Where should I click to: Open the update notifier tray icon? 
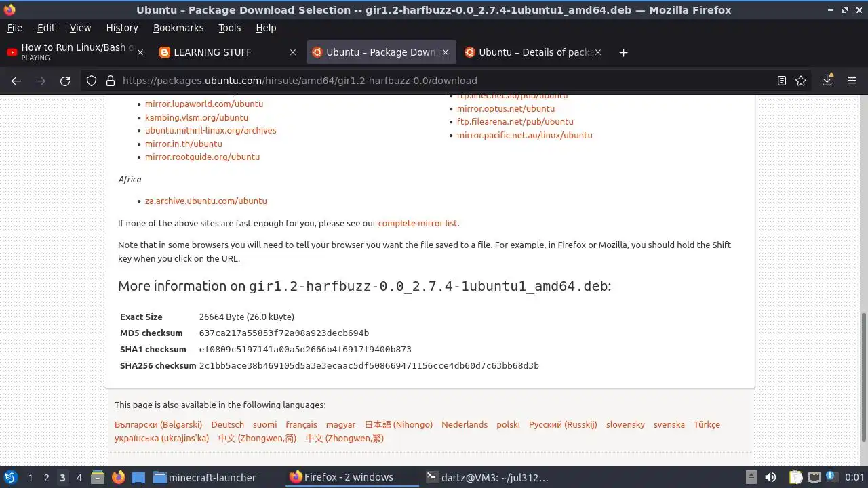pyautogui.click(x=831, y=477)
